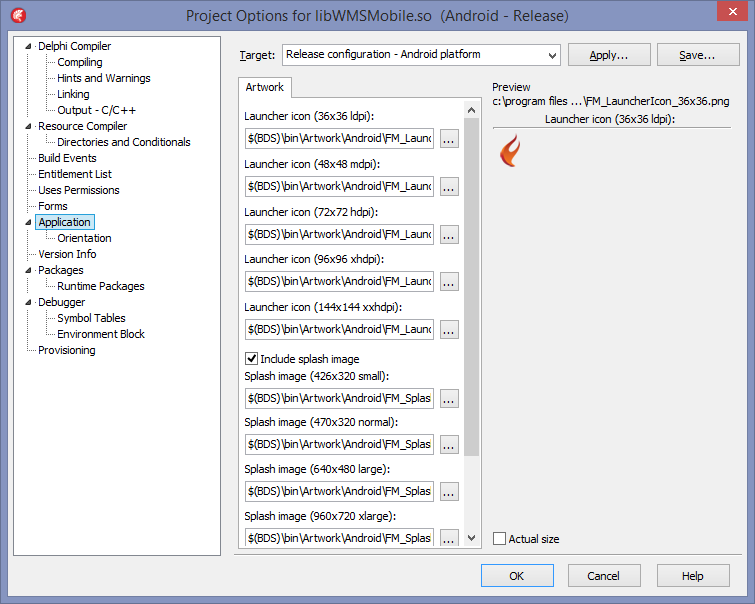This screenshot has width=755, height=604.
Task: Browse for 144x144 xxhdpi launcher icon
Action: [448, 329]
